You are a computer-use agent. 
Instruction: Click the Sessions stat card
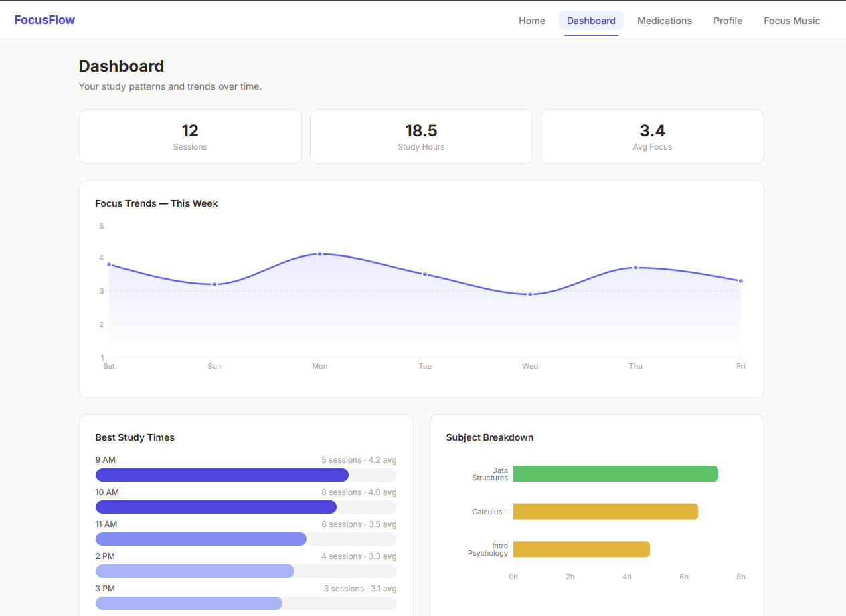[190, 136]
